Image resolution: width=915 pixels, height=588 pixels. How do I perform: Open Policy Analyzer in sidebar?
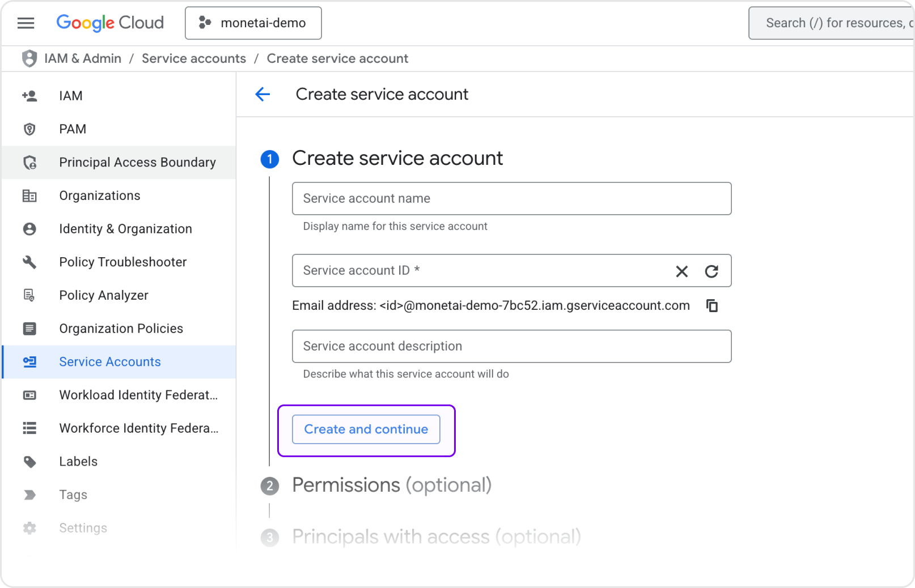119,295
